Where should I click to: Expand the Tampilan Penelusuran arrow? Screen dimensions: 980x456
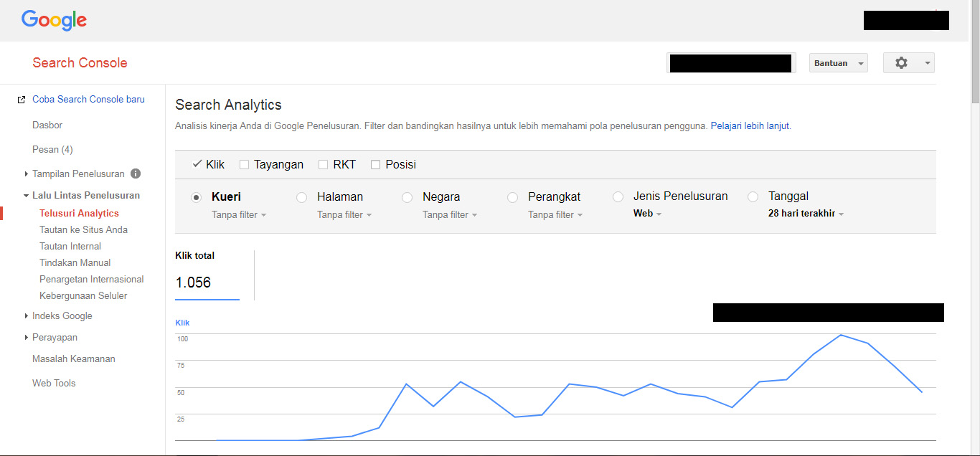[x=27, y=174]
